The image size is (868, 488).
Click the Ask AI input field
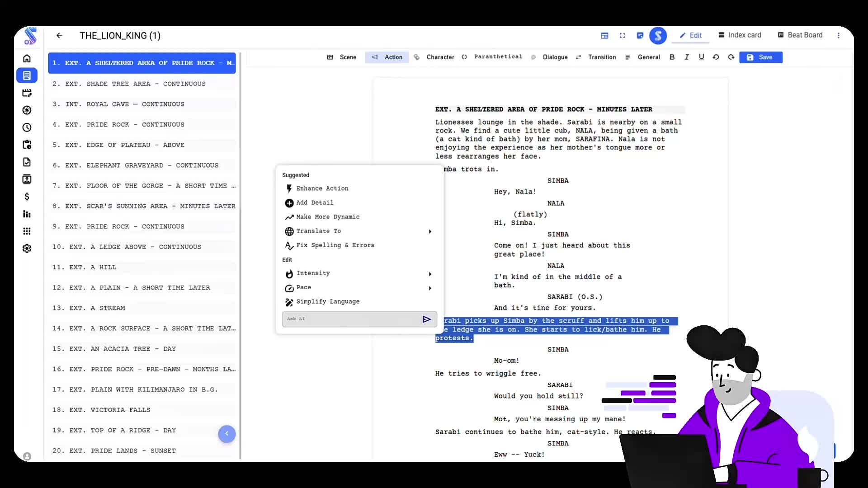353,319
